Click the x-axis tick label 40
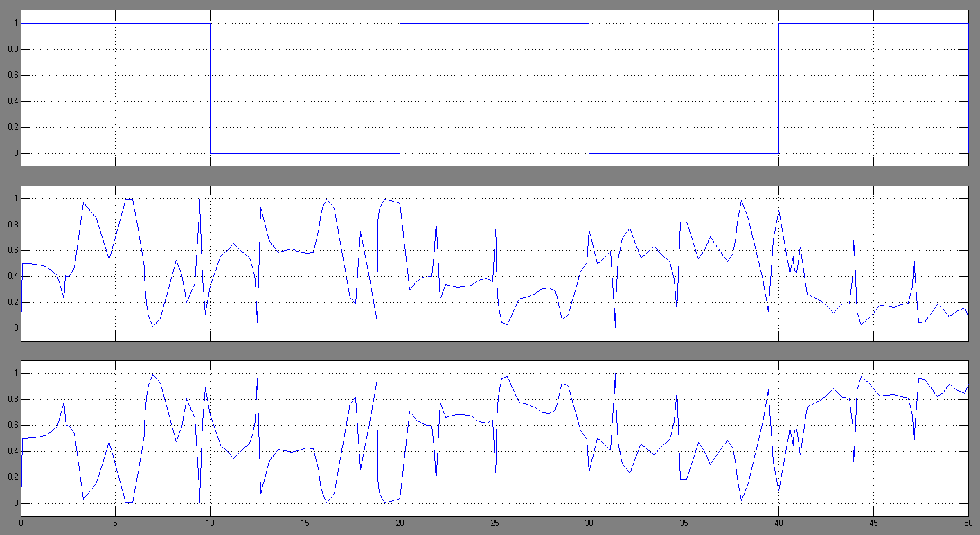This screenshot has height=535, width=980. tap(779, 523)
